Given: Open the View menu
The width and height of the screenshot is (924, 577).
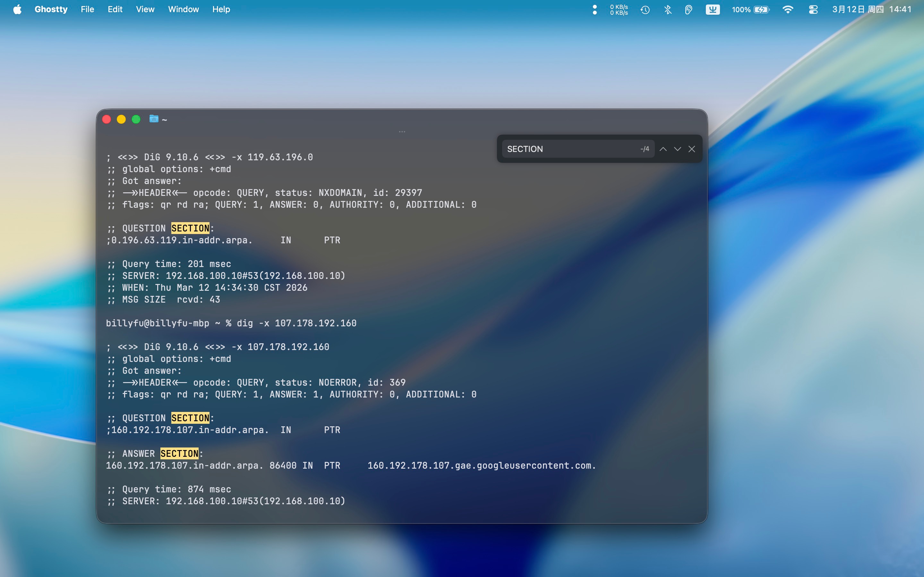Looking at the screenshot, I should click(x=145, y=10).
